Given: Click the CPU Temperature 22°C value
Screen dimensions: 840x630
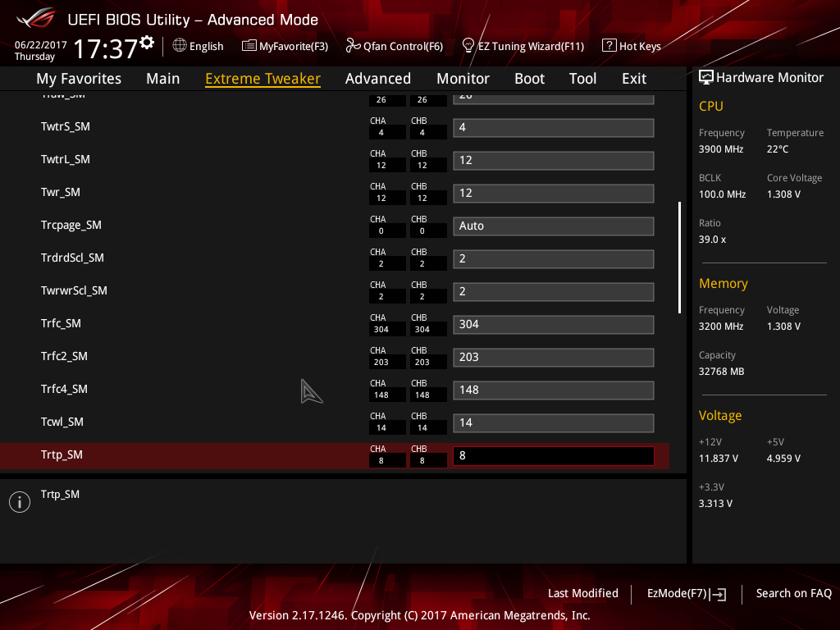Looking at the screenshot, I should 778,149.
